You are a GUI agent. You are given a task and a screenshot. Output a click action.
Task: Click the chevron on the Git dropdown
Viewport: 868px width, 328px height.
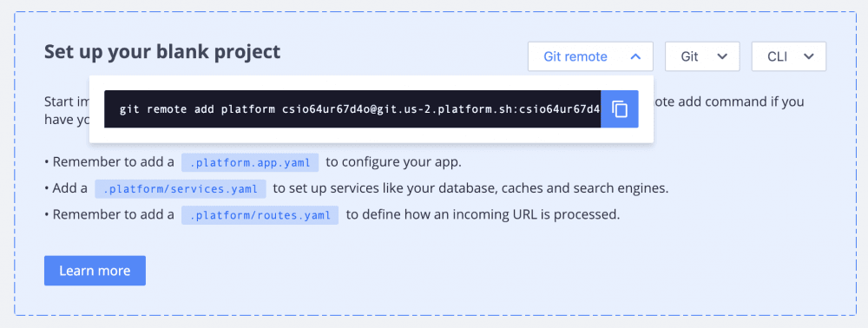(722, 56)
